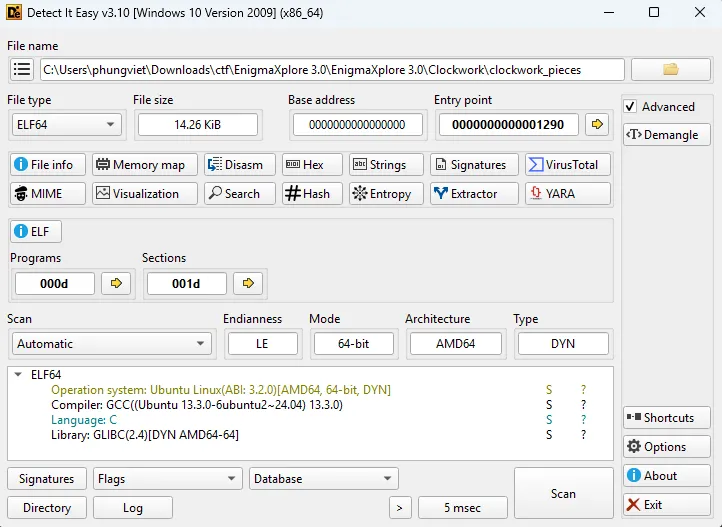Click the file name path field
This screenshot has height=527, width=722.
pos(331,70)
